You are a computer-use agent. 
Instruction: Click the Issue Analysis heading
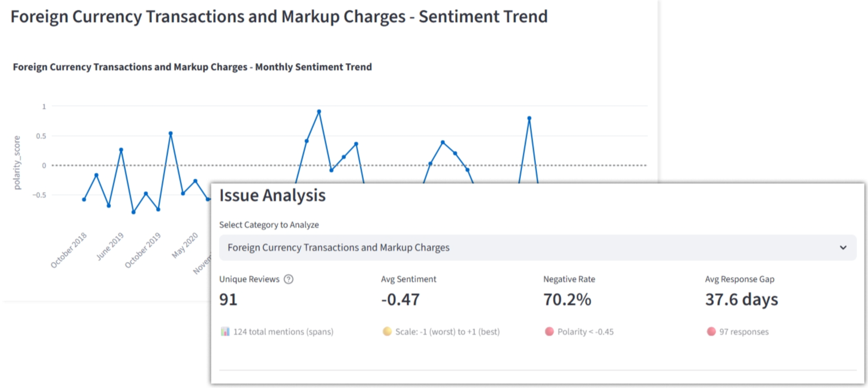pos(272,195)
